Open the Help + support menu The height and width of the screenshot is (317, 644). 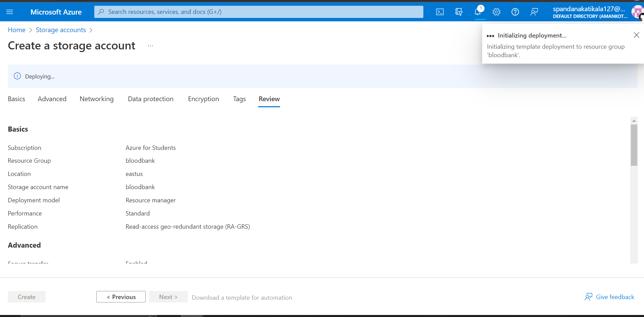click(x=515, y=12)
